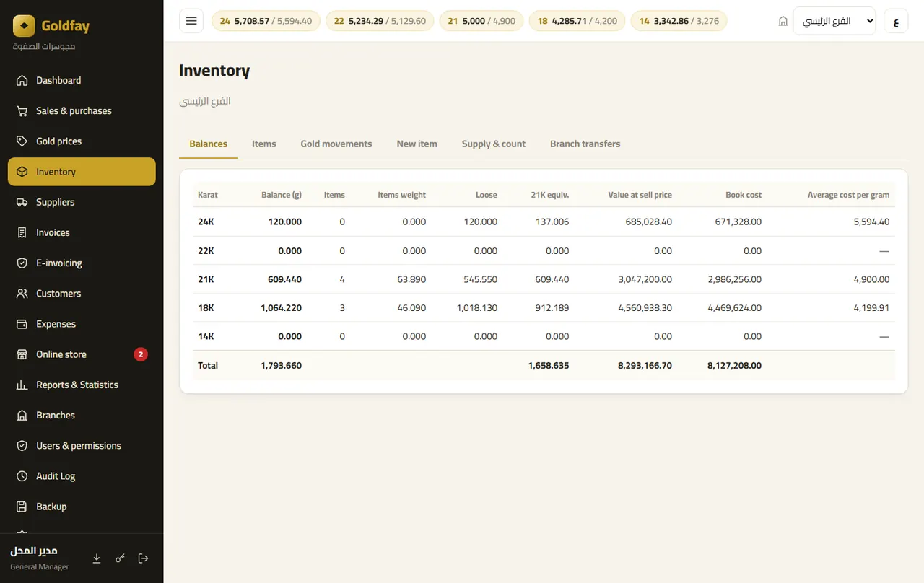The width and height of the screenshot is (924, 583).
Task: Click the E-invoicing shield icon
Action: point(22,263)
